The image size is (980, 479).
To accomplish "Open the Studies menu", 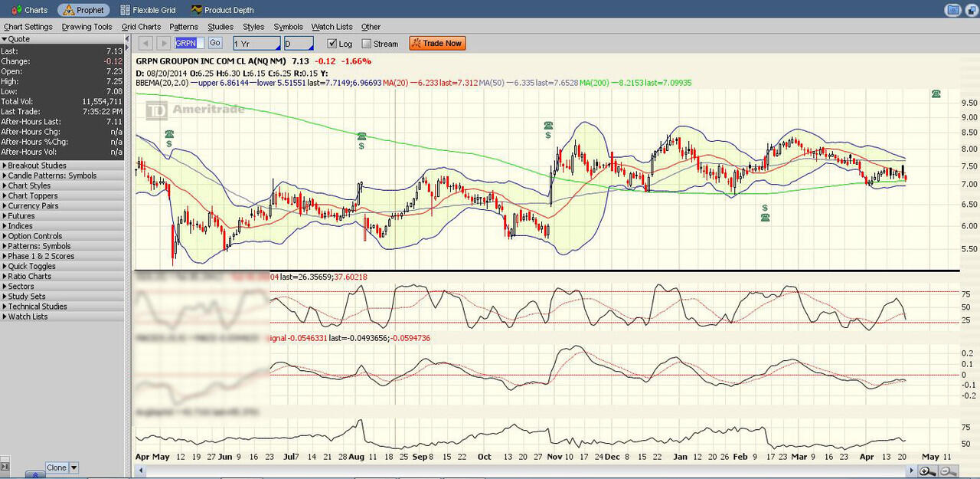I will click(x=220, y=27).
